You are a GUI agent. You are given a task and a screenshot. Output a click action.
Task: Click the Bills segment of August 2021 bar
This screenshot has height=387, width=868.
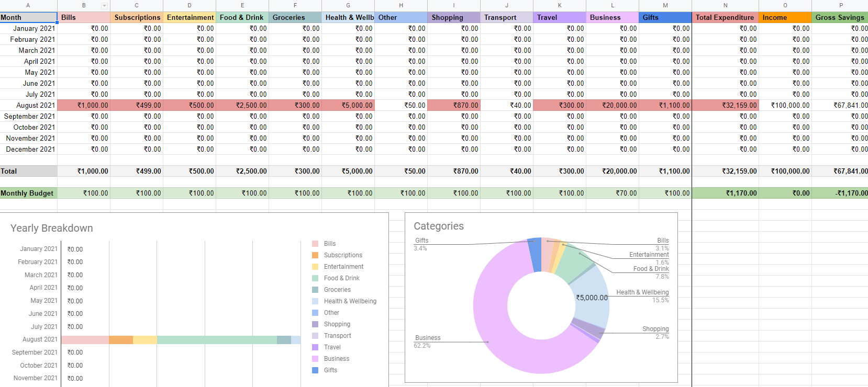[x=85, y=340]
